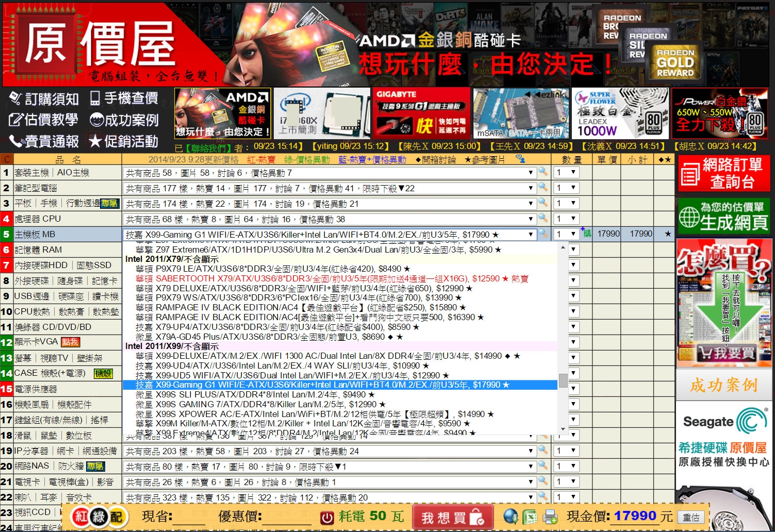Click the Super Flower LEADEX 1000W ad
The height and width of the screenshot is (532, 775).
621,113
